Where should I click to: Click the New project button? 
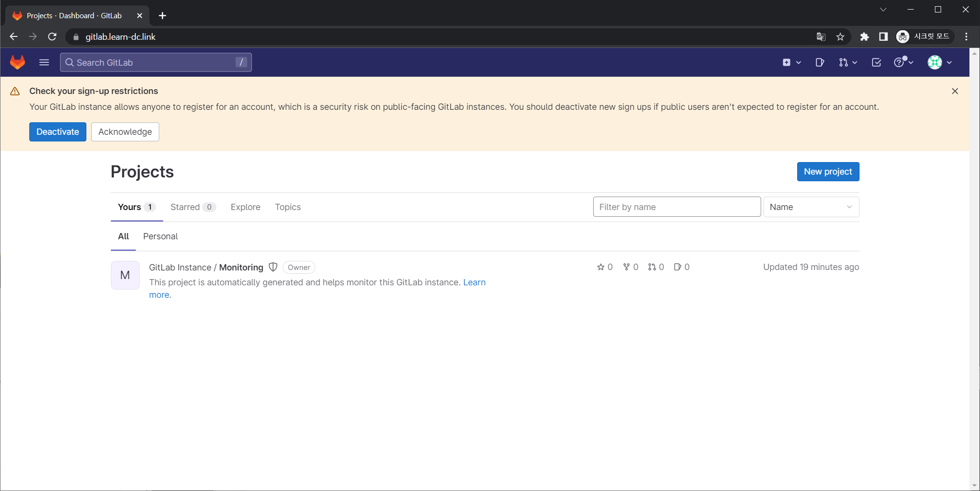pyautogui.click(x=828, y=172)
